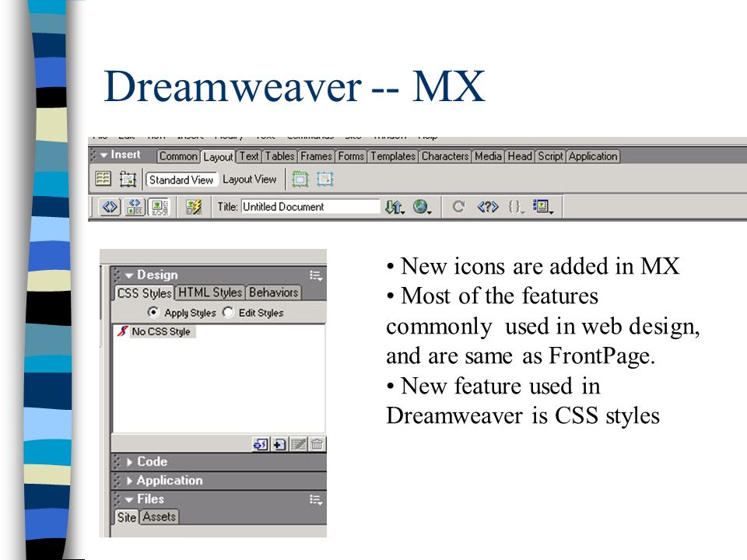Click the Delete CSS Style trash icon
This screenshot has height=560, width=747.
point(317,444)
